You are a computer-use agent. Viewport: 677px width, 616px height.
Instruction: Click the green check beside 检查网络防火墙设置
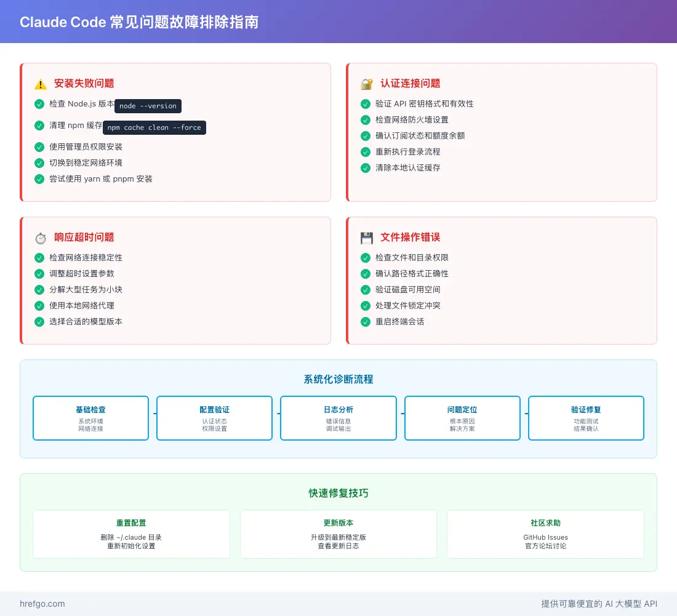(365, 120)
